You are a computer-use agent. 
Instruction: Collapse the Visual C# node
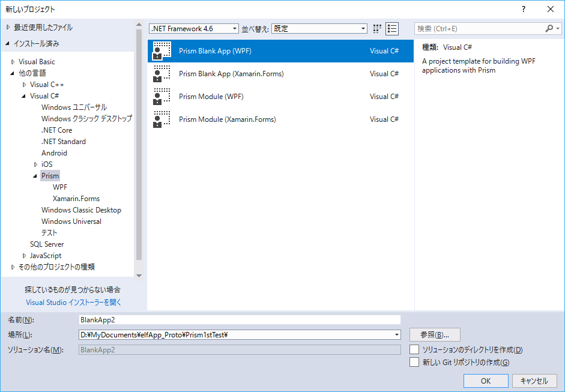pos(24,96)
